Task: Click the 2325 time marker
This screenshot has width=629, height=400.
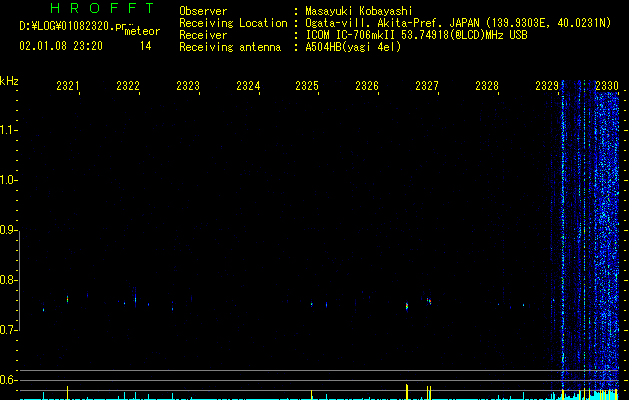Action: [307, 86]
